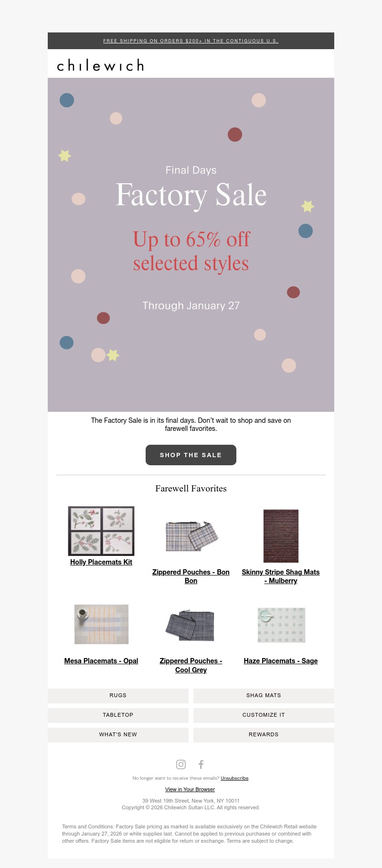Open the TABLETOP section
Viewport: 382px width, 868px height.
pos(118,715)
